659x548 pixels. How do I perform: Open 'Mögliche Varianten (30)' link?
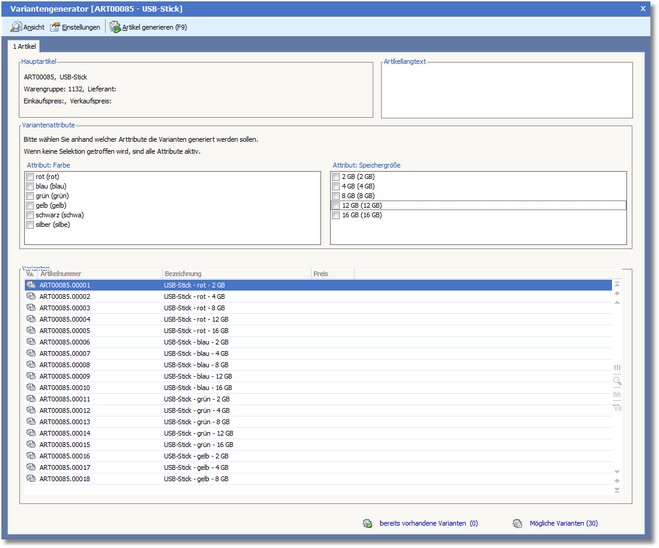point(564,523)
